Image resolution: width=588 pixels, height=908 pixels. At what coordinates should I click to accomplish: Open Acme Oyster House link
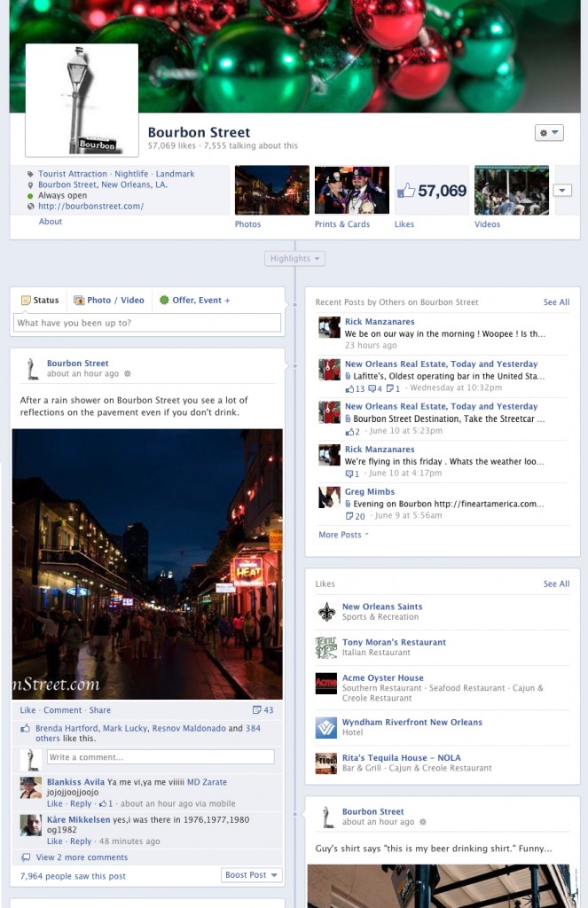coord(382,677)
